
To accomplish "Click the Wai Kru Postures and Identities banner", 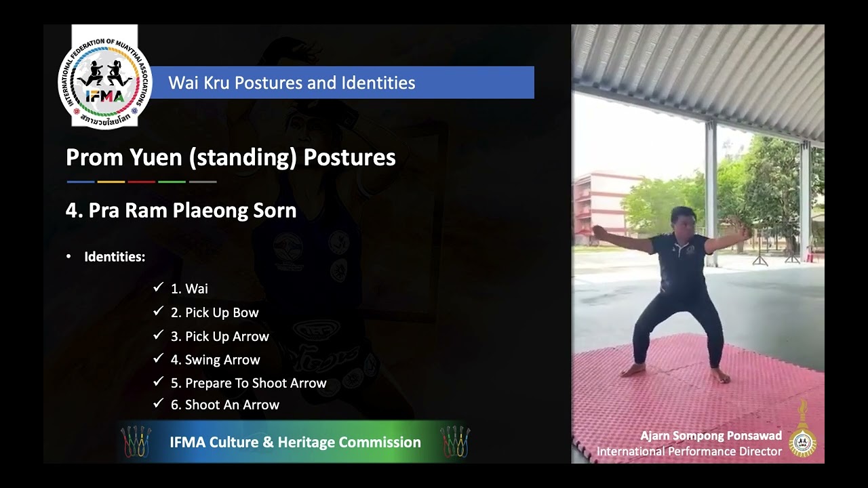I will pyautogui.click(x=342, y=83).
